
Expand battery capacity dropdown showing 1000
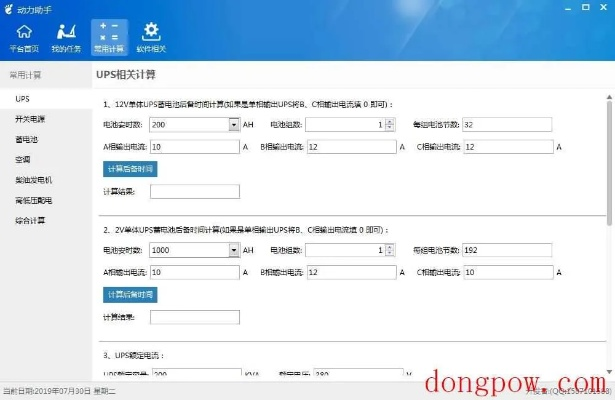pyautogui.click(x=234, y=250)
